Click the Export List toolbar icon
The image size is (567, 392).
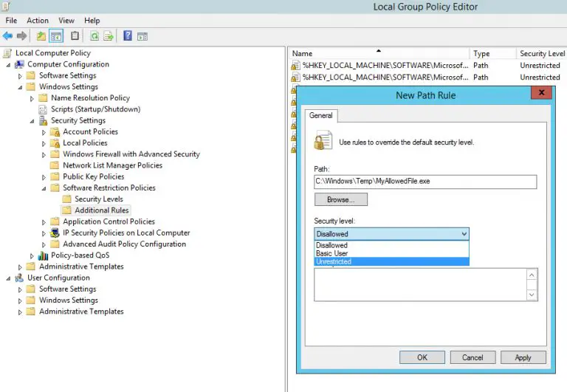point(109,35)
